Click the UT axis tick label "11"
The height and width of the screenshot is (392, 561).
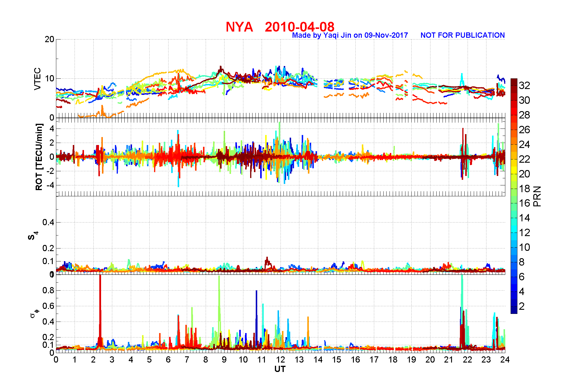tap(262, 360)
